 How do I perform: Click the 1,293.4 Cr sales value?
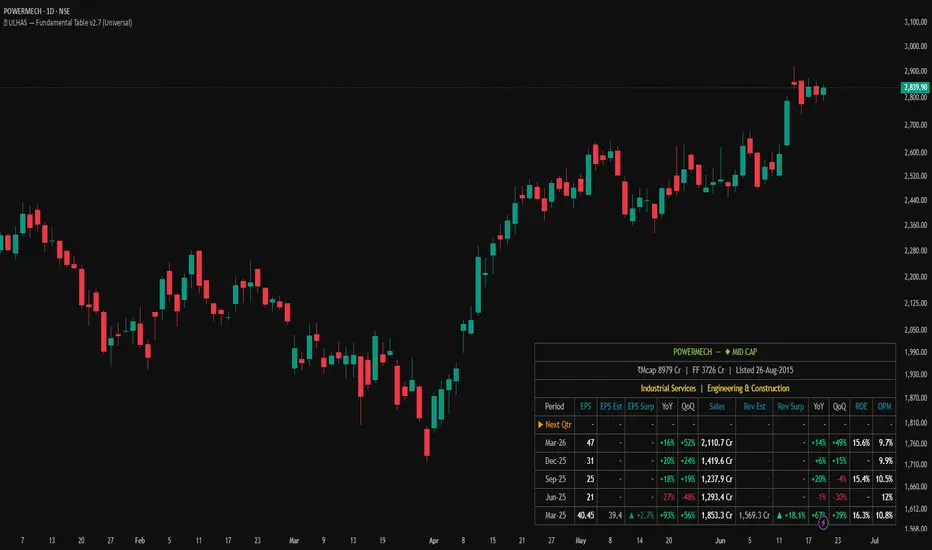[717, 497]
